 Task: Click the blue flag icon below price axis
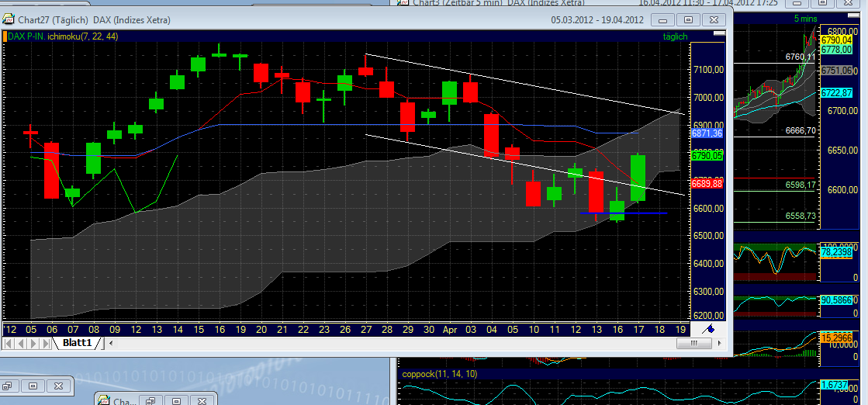(x=708, y=328)
